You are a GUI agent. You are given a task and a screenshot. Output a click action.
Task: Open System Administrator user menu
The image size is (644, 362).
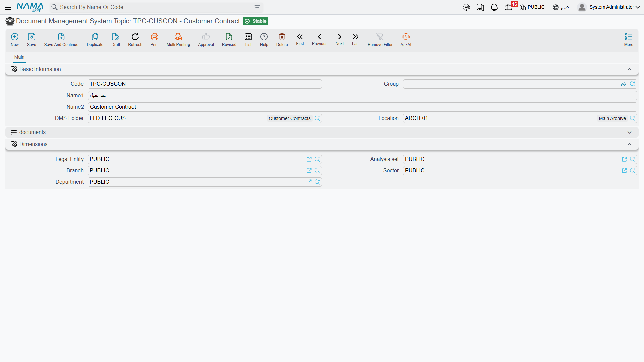tap(609, 7)
